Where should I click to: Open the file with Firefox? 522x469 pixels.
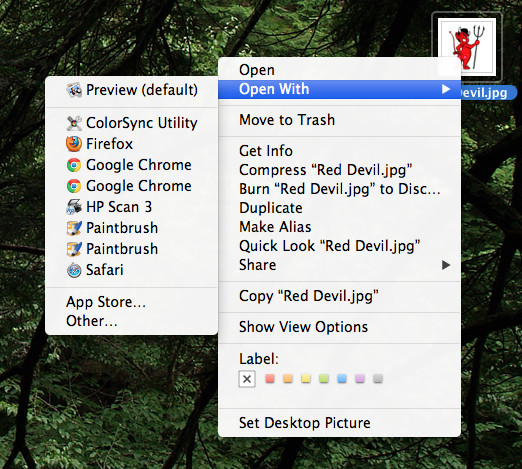tap(132, 144)
